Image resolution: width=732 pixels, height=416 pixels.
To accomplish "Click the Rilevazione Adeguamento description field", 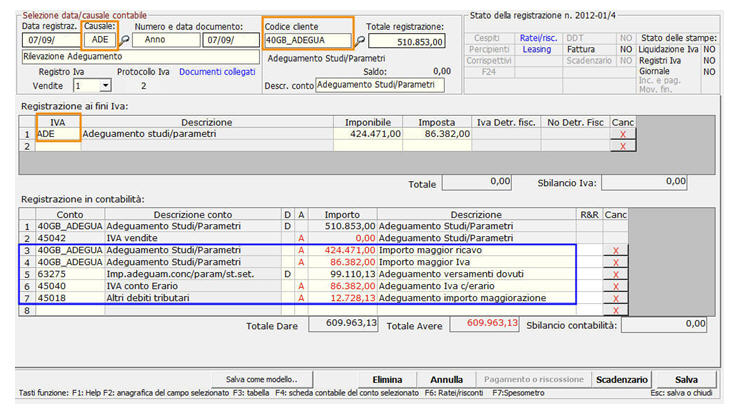I will pos(141,56).
